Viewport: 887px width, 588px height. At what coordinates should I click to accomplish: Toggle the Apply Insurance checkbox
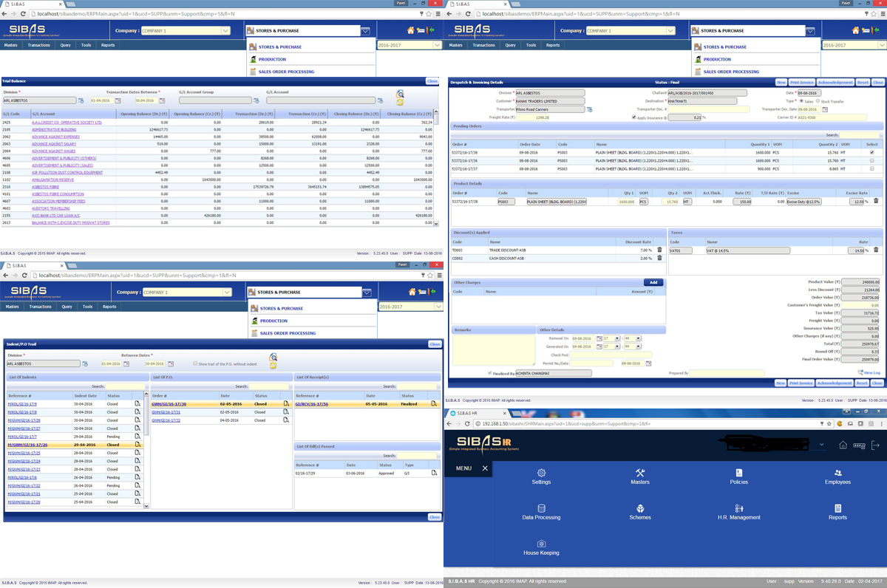tap(633, 117)
